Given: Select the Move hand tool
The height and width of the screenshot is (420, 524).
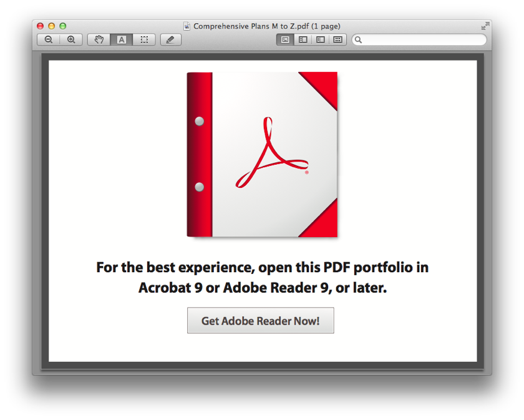Looking at the screenshot, I should pyautogui.click(x=99, y=39).
